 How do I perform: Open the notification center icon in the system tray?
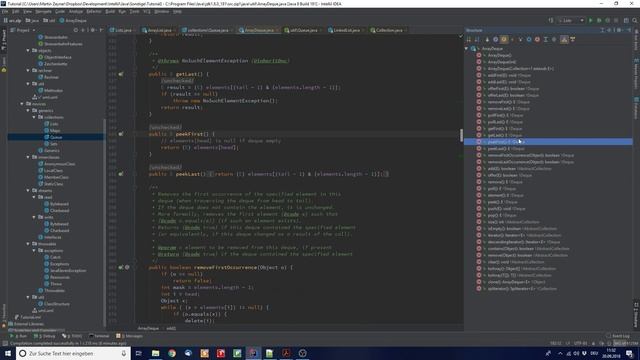click(630, 353)
